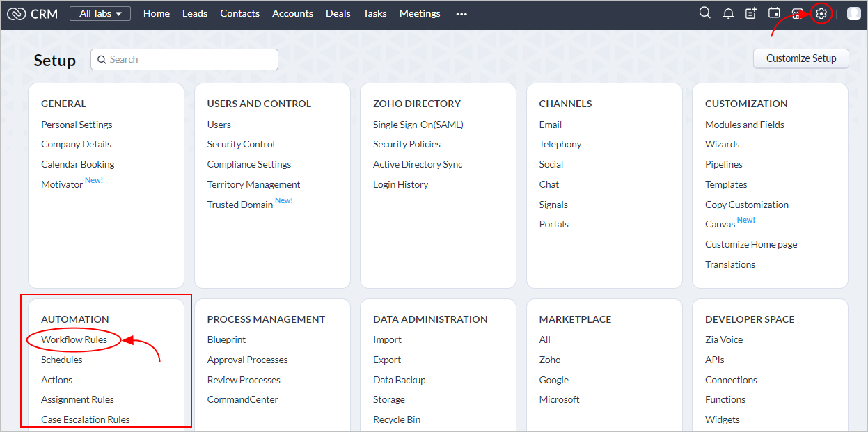Open the notifications bell icon
The image size is (868, 432).
(728, 13)
